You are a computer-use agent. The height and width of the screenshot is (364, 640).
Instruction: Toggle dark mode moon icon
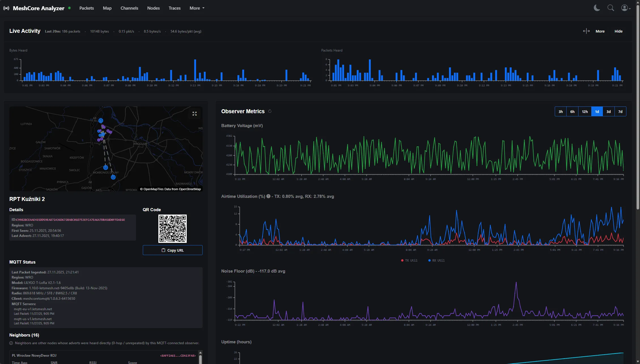coord(597,8)
